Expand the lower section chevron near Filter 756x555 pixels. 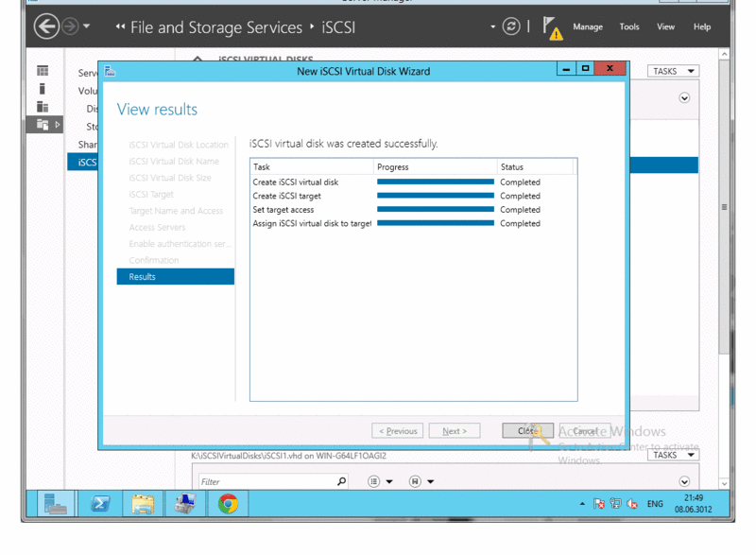pyautogui.click(x=684, y=481)
